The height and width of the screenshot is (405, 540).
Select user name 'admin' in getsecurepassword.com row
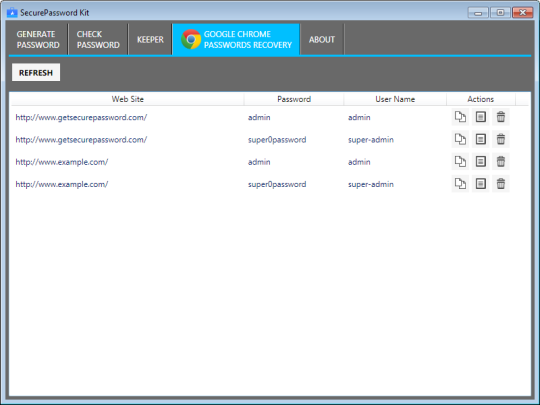[x=359, y=117]
